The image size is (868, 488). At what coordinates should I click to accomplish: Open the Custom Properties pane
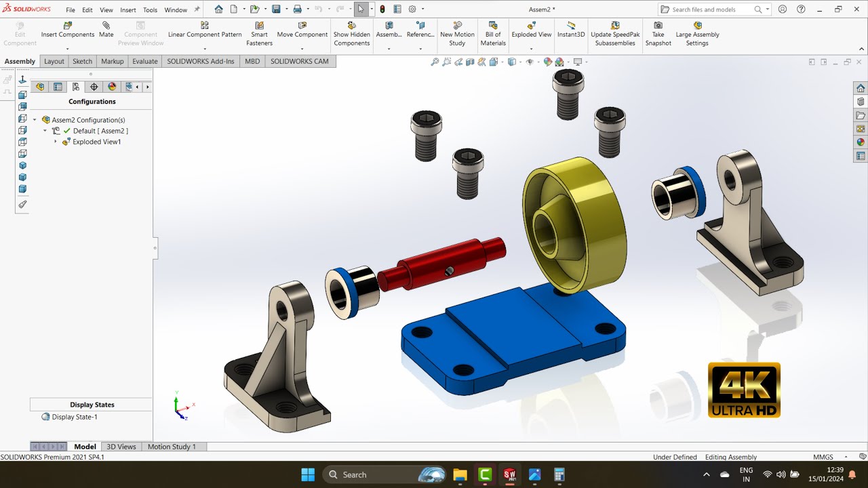coord(861,156)
